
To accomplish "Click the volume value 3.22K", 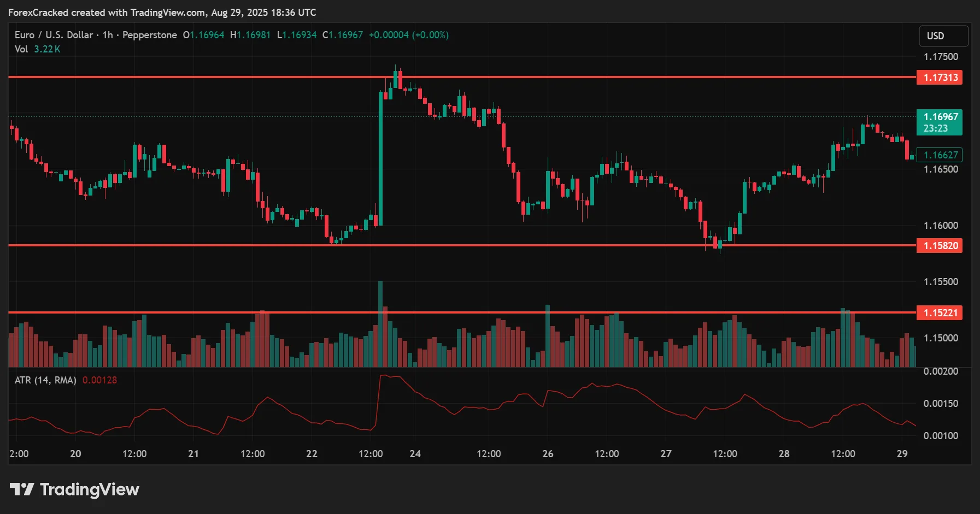I will click(47, 49).
